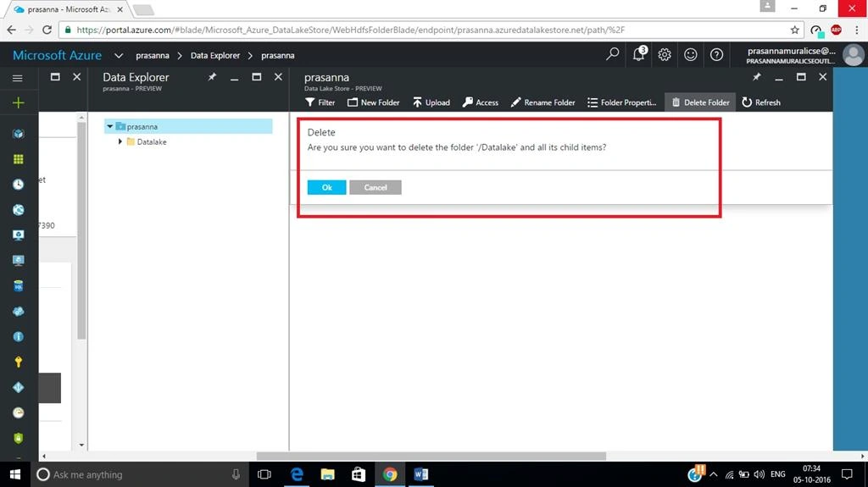868x487 pixels.
Task: Refresh the Data Lake Store blade
Action: pyautogui.click(x=761, y=102)
